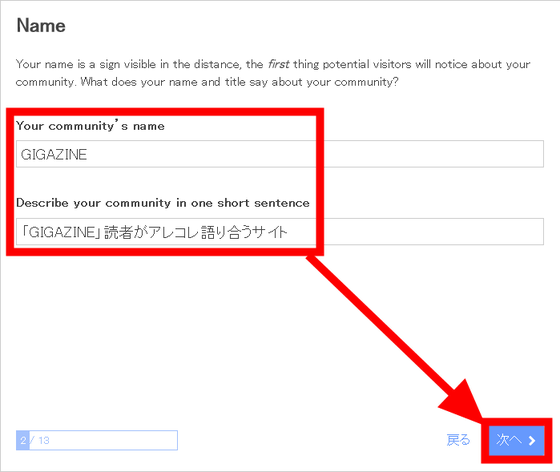Click the Name heading text
Screen dimensions: 560x472
coord(41,26)
